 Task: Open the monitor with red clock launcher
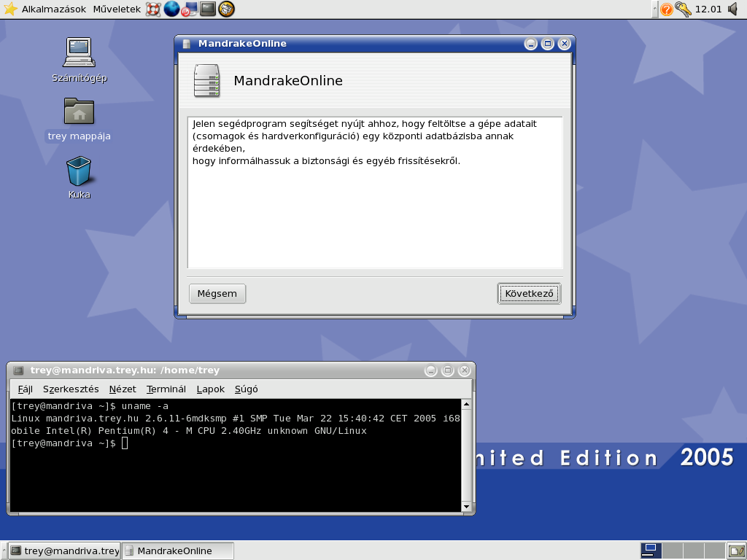click(x=189, y=9)
